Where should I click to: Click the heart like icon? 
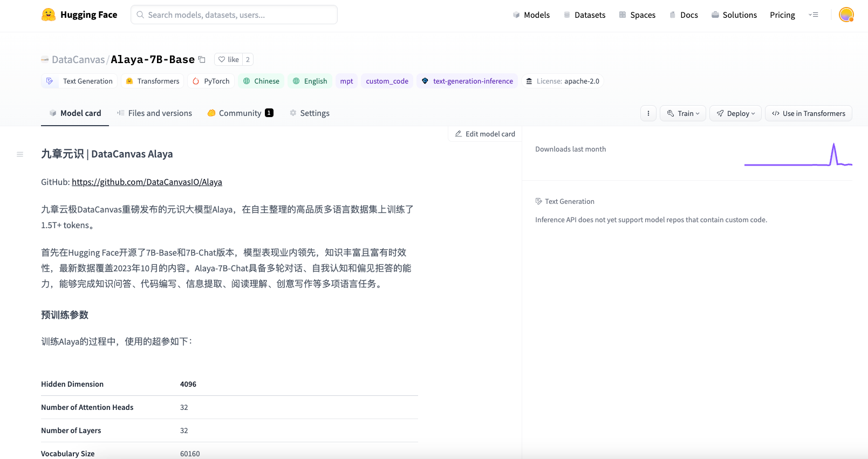(x=222, y=59)
